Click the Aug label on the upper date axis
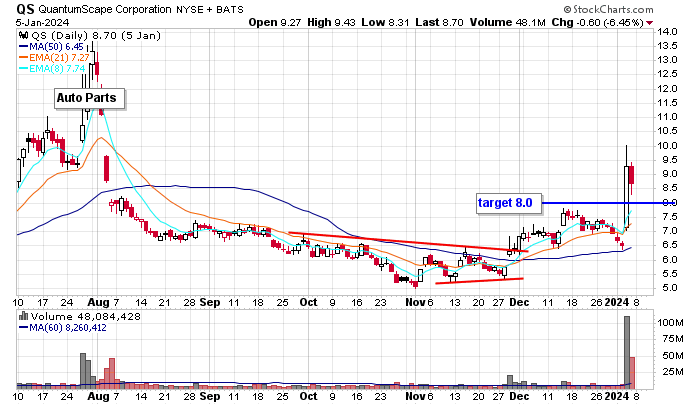Image resolution: width=700 pixels, height=405 pixels. pyautogui.click(x=98, y=302)
